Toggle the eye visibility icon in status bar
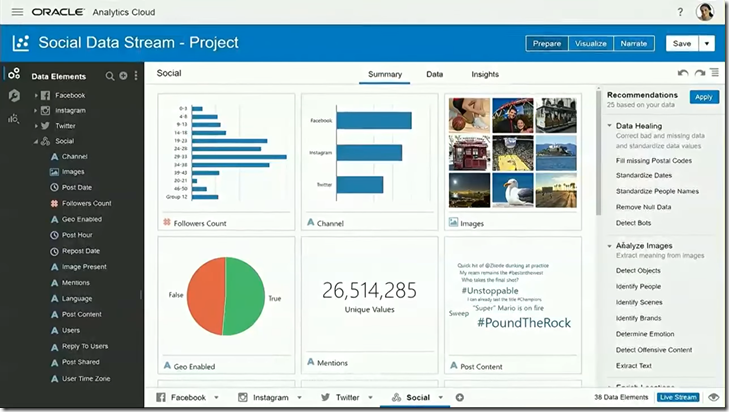The image size is (729, 412). (714, 398)
